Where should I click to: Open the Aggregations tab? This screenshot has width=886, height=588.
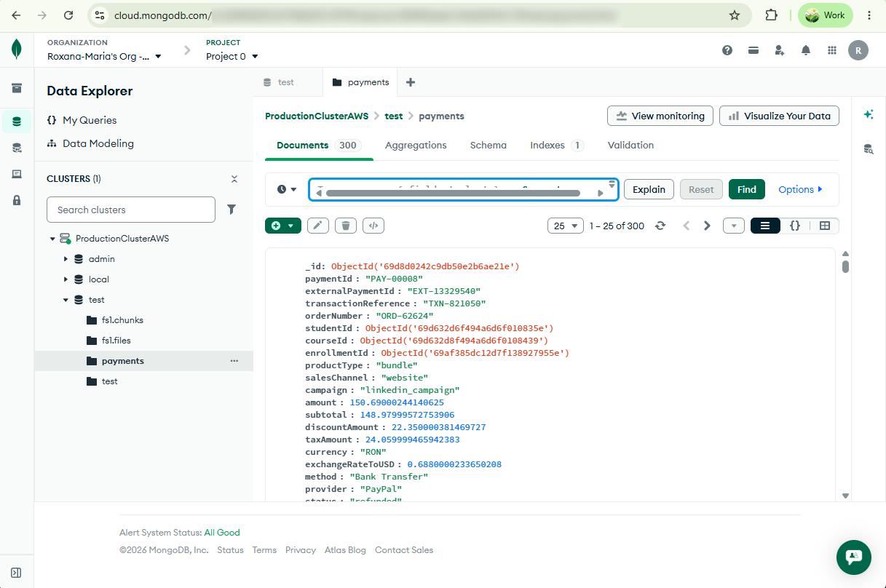416,145
